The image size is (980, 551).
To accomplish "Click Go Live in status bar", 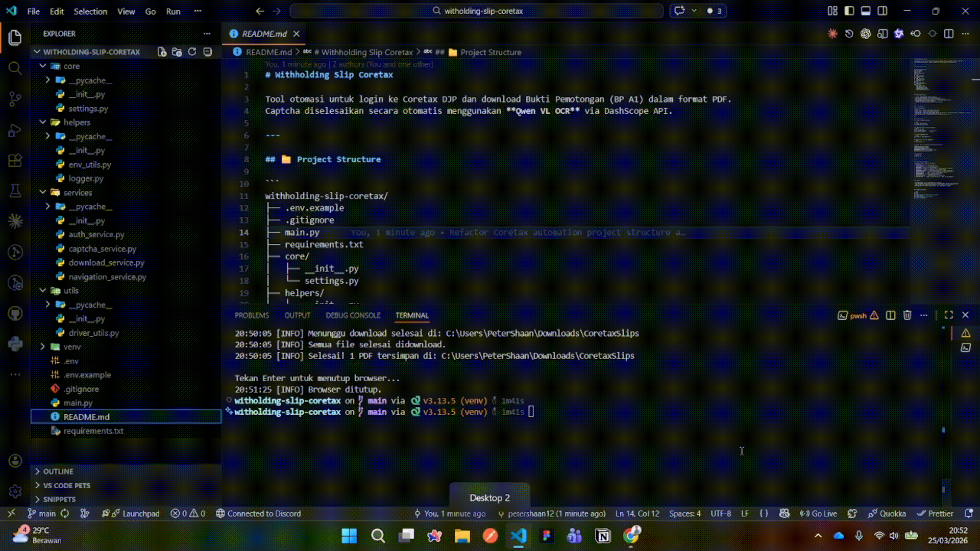I will tap(819, 514).
